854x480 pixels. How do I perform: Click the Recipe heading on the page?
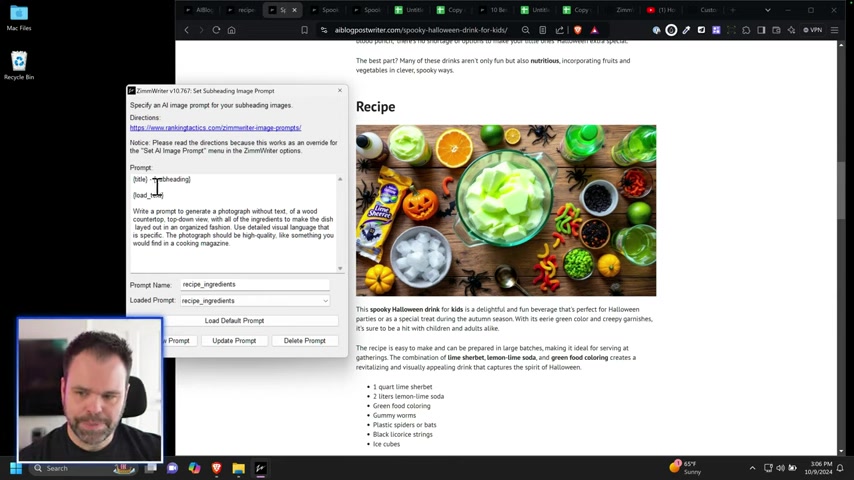375,107
